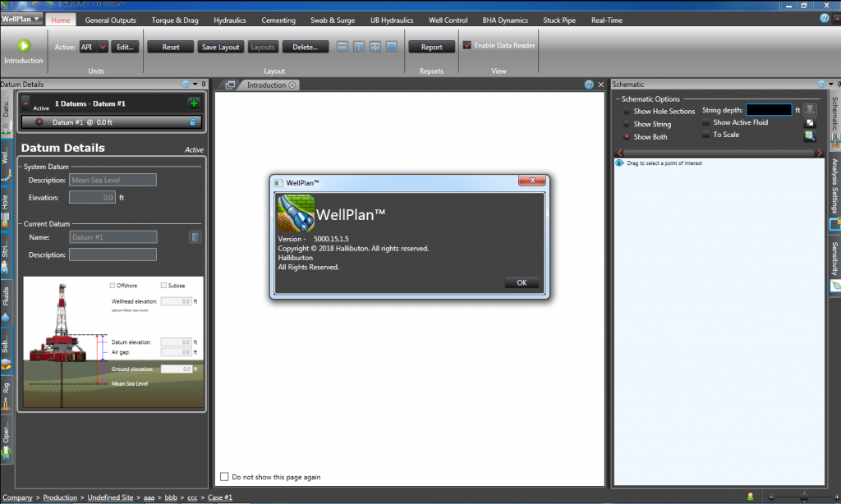Screen dimensions: 841x504
Task: Click the schematic horizontal scrollbar track
Action: point(719,153)
